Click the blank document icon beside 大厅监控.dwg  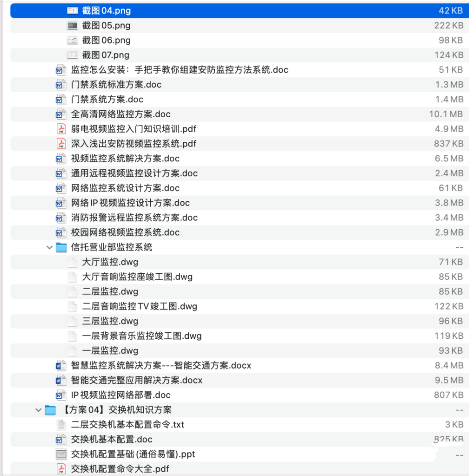(72, 262)
